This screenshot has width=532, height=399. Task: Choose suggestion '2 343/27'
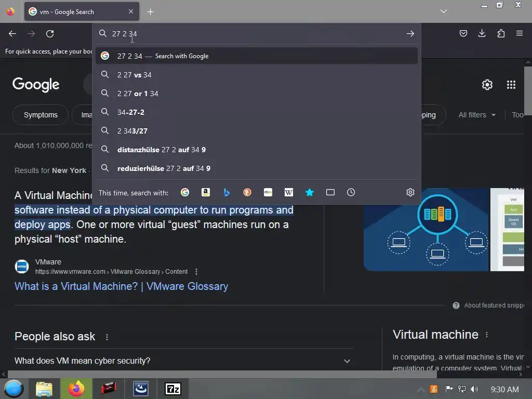(257, 130)
